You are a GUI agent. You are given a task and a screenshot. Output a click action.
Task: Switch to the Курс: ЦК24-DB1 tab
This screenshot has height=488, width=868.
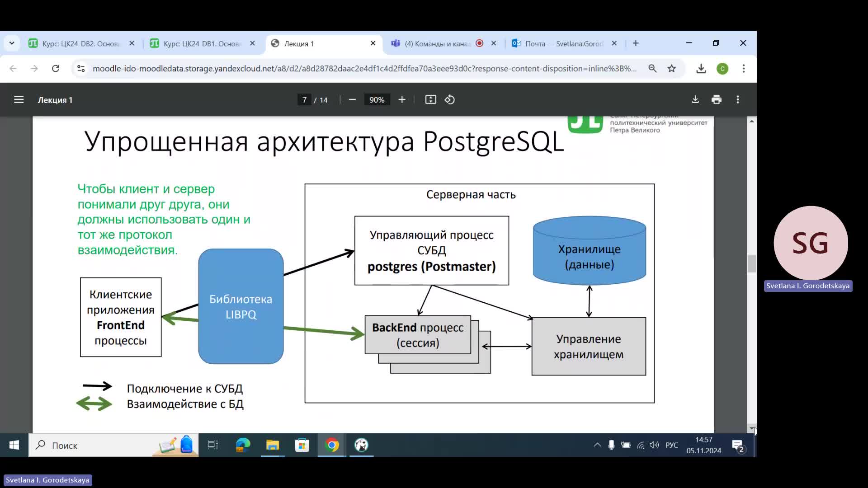[203, 43]
